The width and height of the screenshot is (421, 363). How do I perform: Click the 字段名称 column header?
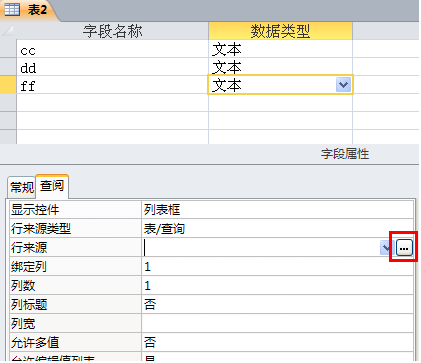pyautogui.click(x=112, y=31)
